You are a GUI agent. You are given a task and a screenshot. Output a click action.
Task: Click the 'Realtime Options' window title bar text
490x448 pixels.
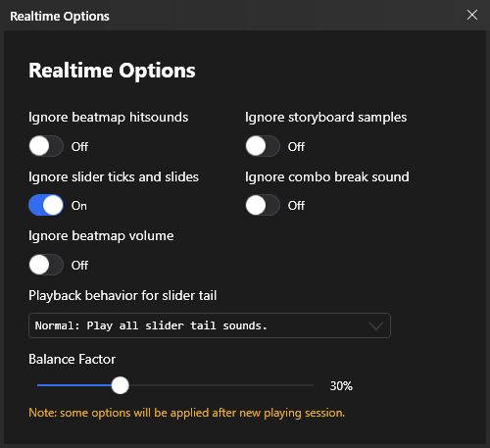60,17
